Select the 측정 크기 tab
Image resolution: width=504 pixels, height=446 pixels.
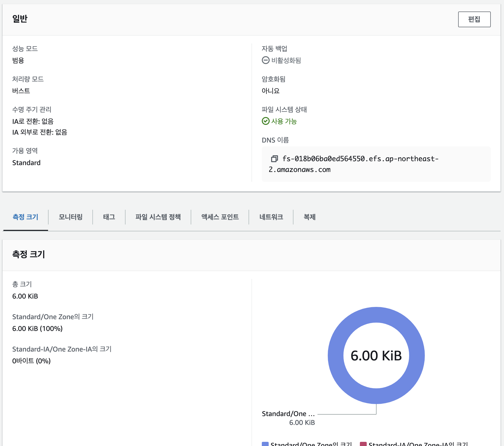coord(26,217)
